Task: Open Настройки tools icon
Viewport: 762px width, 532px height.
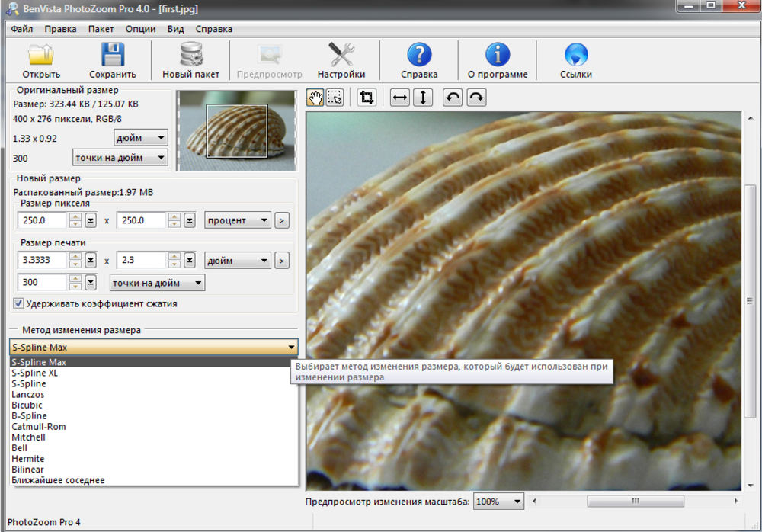Action: [341, 55]
